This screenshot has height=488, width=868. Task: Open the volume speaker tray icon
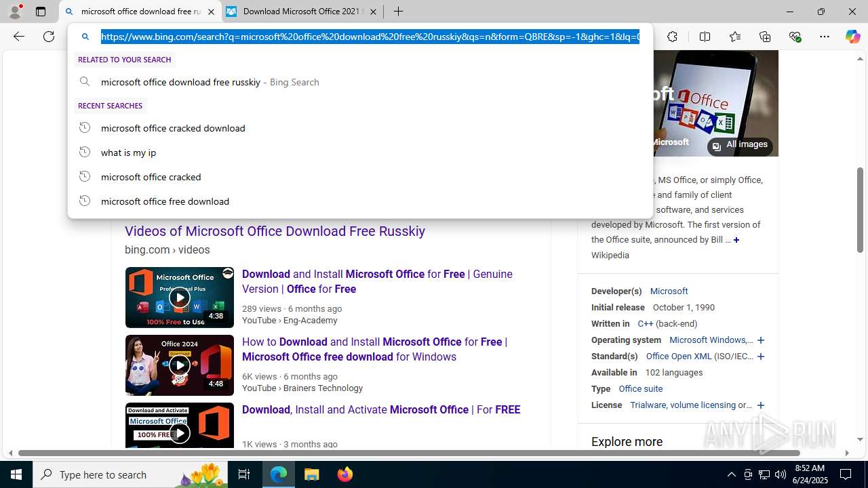coord(781,474)
